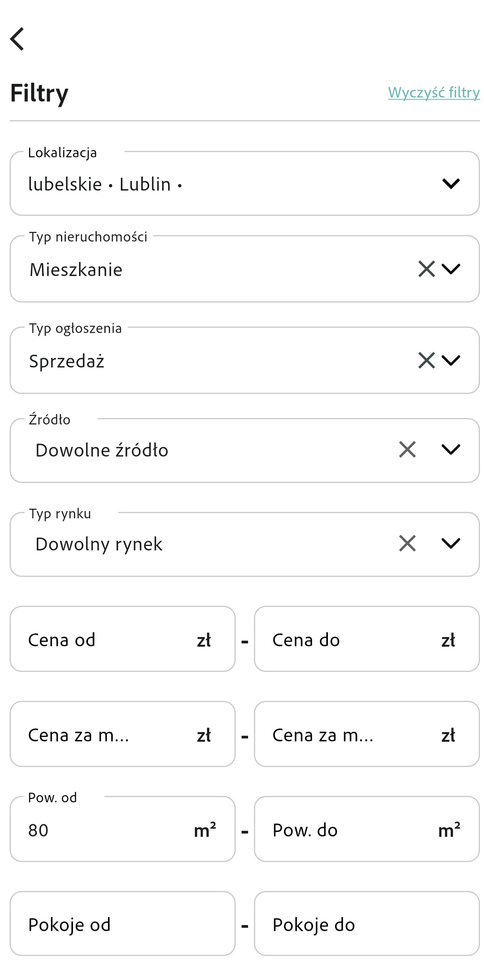
Task: Clear the Dowolny rynek market selection
Action: click(407, 543)
